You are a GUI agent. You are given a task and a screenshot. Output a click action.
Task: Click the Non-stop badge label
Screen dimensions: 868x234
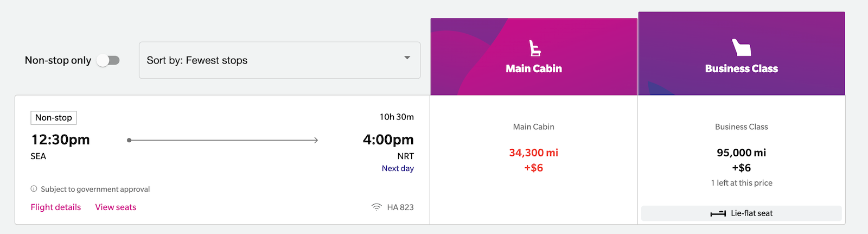coord(54,118)
